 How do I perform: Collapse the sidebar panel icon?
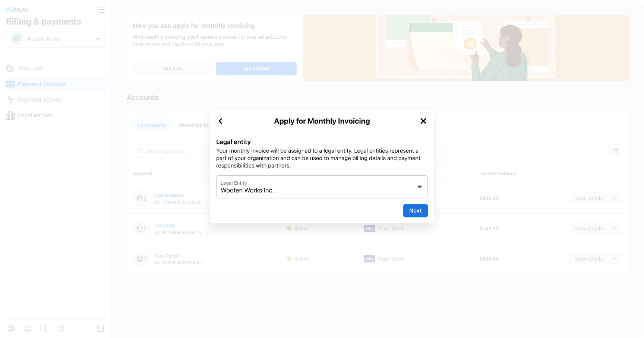tap(100, 328)
